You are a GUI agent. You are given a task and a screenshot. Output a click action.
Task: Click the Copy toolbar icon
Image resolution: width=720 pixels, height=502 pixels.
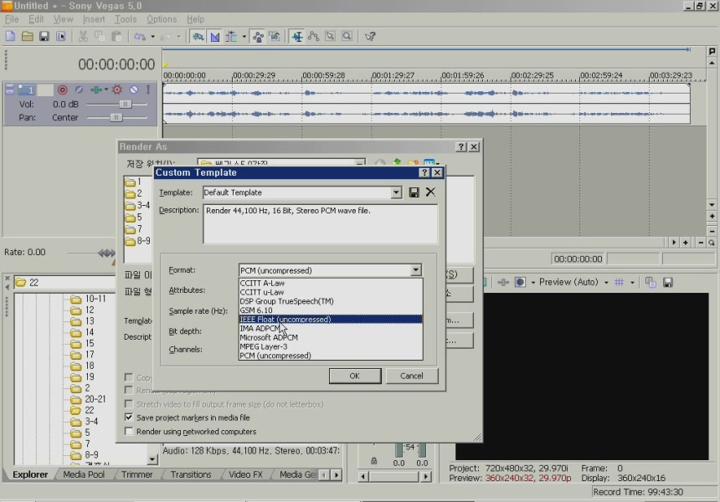click(99, 36)
